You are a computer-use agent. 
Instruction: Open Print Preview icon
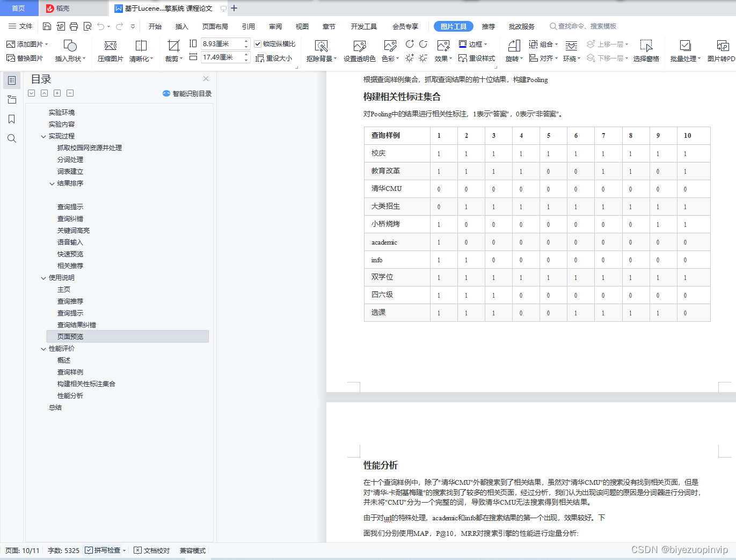point(87,26)
